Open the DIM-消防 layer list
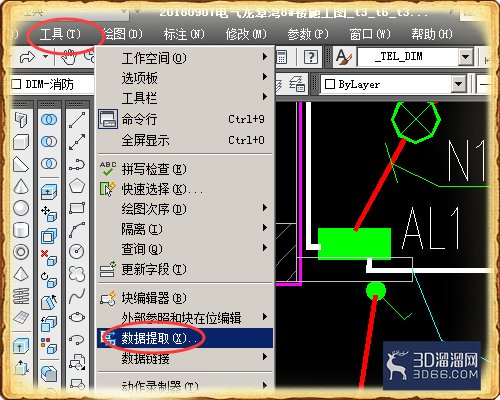 pos(53,84)
